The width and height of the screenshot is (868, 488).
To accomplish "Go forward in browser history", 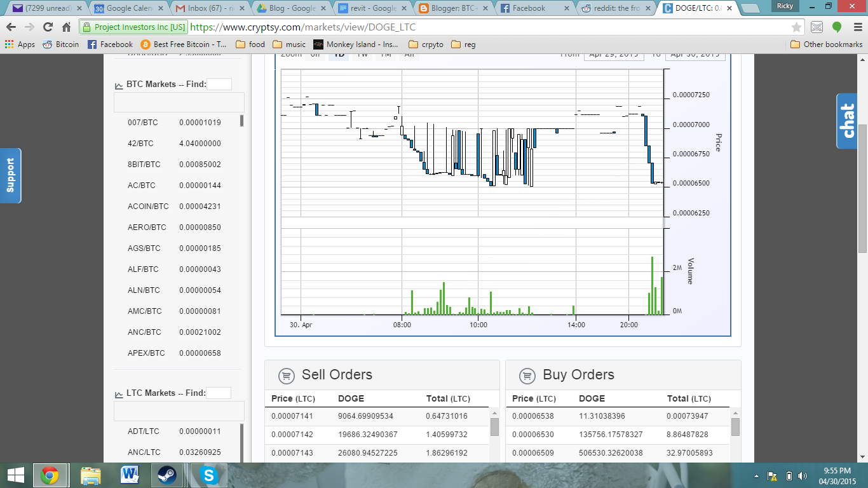I will (29, 27).
